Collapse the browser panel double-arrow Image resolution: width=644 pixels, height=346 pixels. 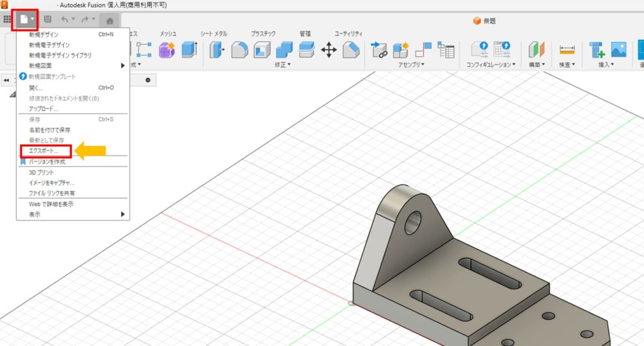[6, 80]
